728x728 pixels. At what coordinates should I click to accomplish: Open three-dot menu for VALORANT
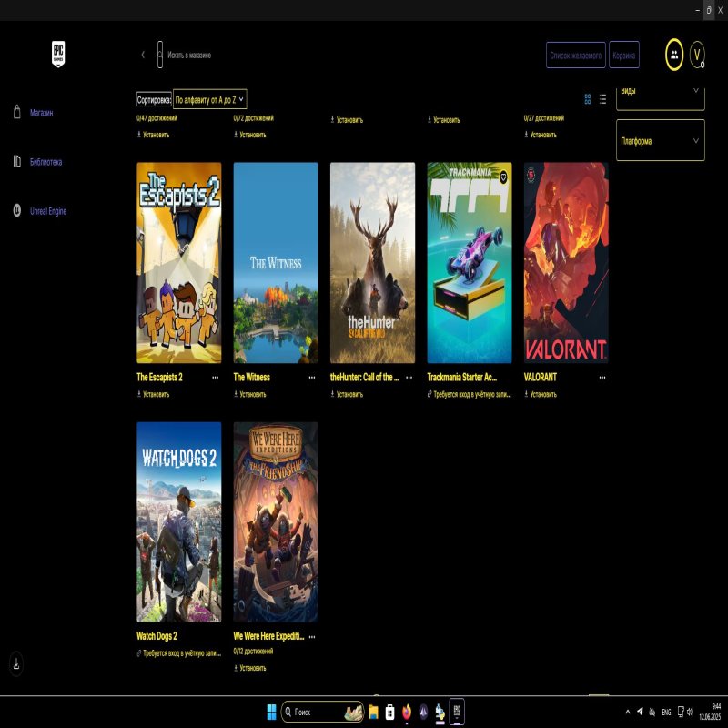tap(602, 377)
